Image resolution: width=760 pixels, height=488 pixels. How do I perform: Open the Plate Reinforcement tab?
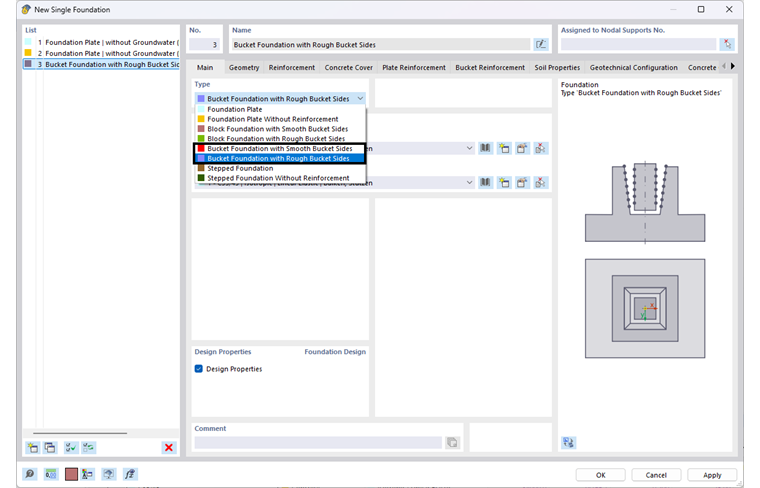(x=414, y=67)
